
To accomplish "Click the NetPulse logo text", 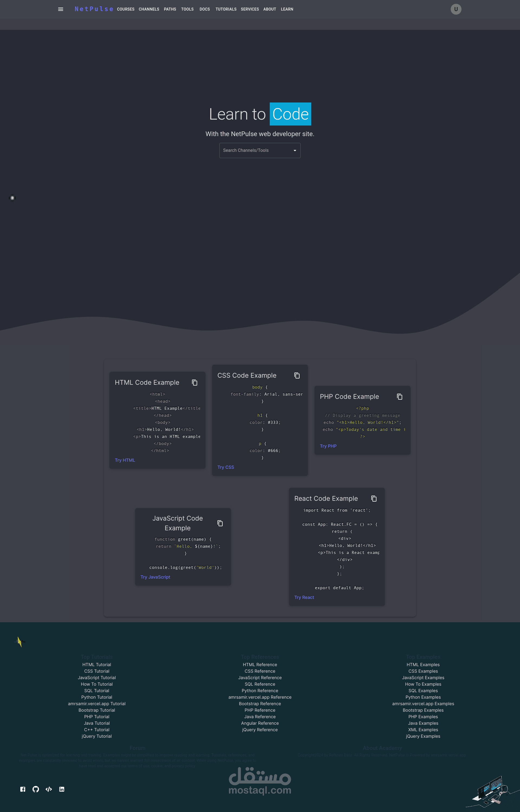I will (93, 9).
